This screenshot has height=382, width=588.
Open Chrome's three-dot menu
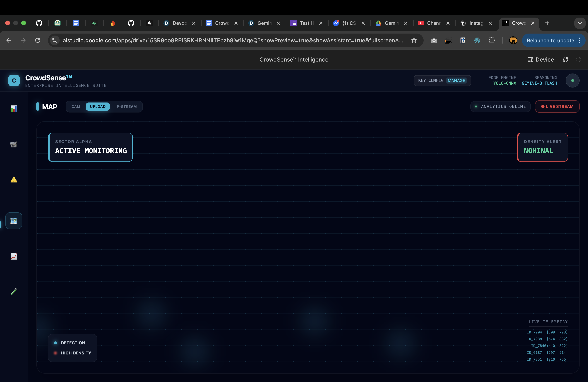point(579,41)
